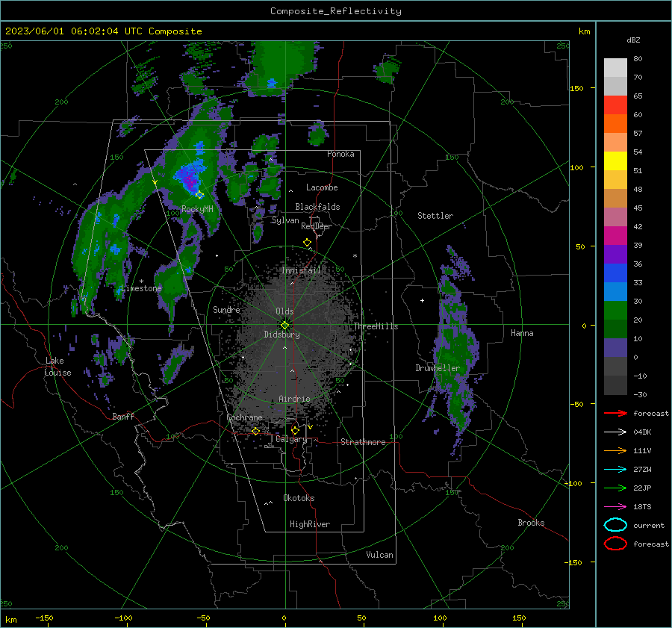Image resolution: width=672 pixels, height=628 pixels.
Task: Click the -150 tick on bottom axis
Action: (44, 618)
